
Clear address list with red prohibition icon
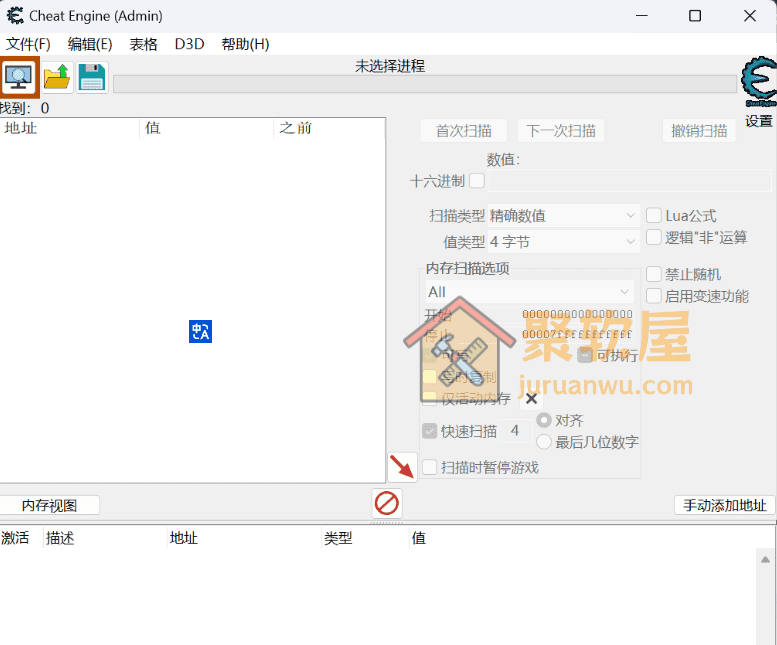pos(387,503)
